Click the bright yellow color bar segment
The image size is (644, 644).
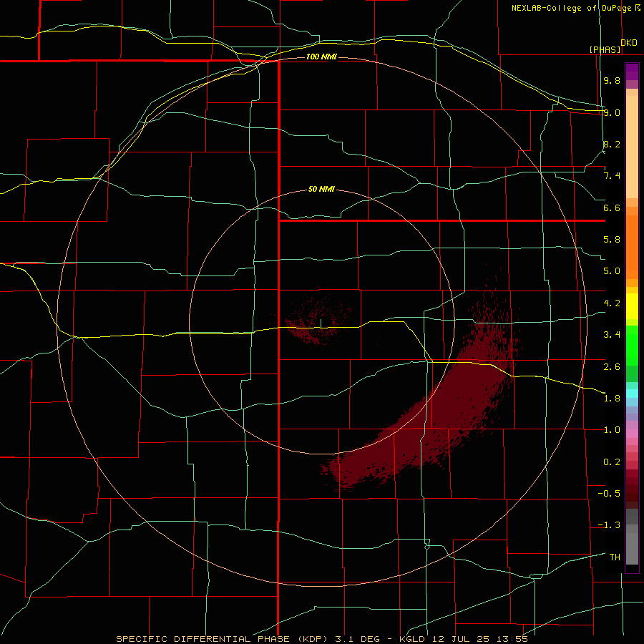pos(632,306)
